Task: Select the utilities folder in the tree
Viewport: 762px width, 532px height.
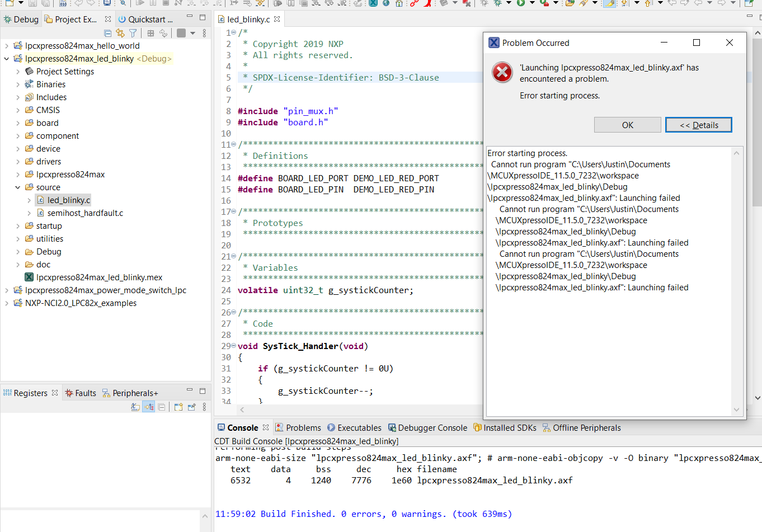Action: click(44, 239)
